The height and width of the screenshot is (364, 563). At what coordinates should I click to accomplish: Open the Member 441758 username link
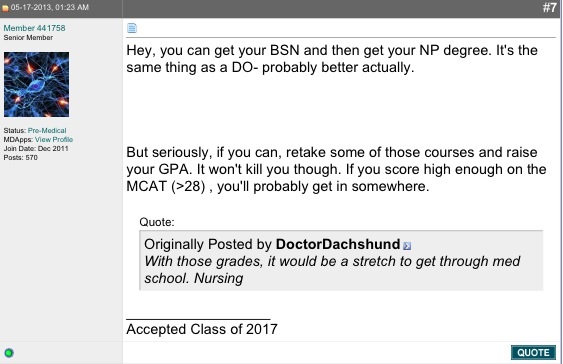point(34,28)
